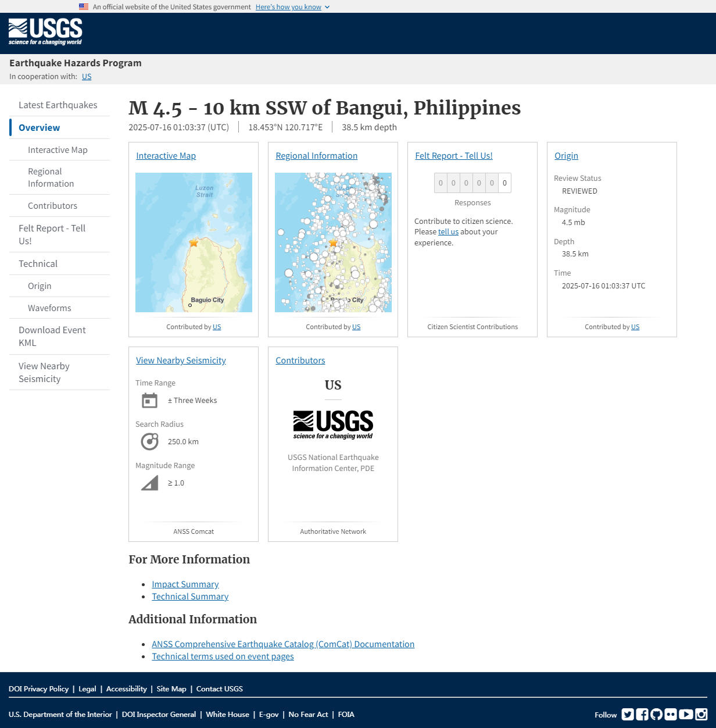This screenshot has height=728, width=716.
Task: Open the View Nearby Seismicity card heading
Action: tap(181, 361)
